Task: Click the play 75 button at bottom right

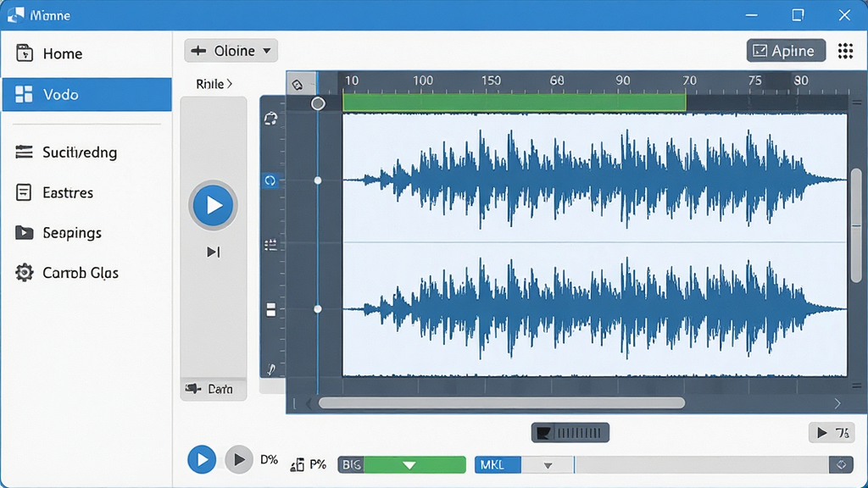Action: pyautogui.click(x=832, y=433)
